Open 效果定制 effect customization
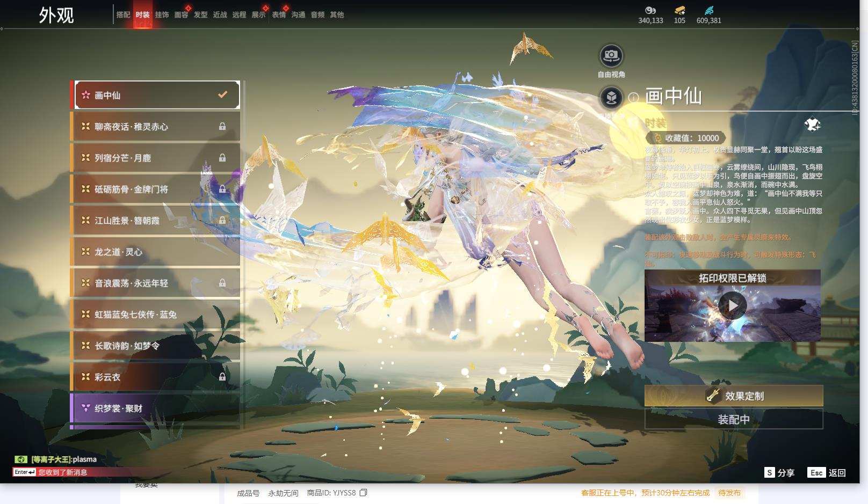The width and height of the screenshot is (868, 504). (734, 396)
